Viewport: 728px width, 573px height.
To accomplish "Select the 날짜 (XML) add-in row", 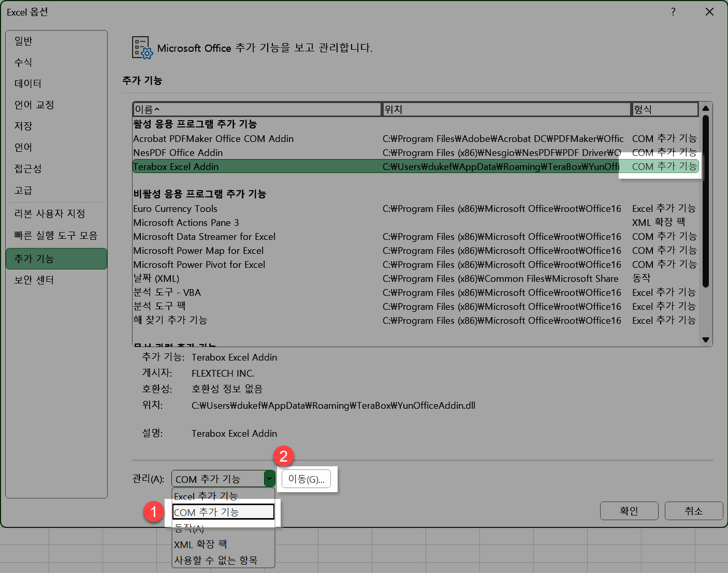I will tap(415, 278).
